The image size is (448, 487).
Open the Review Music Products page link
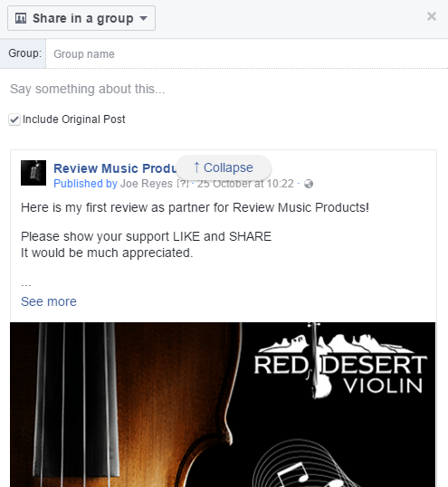click(x=115, y=168)
